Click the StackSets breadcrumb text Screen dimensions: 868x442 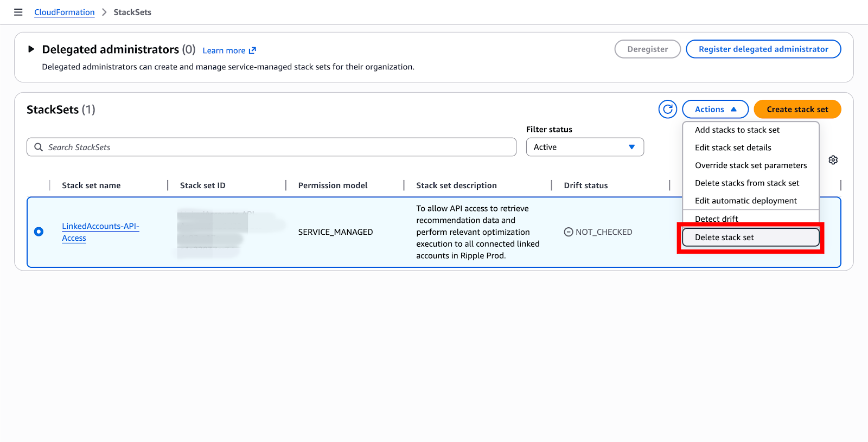coord(132,12)
